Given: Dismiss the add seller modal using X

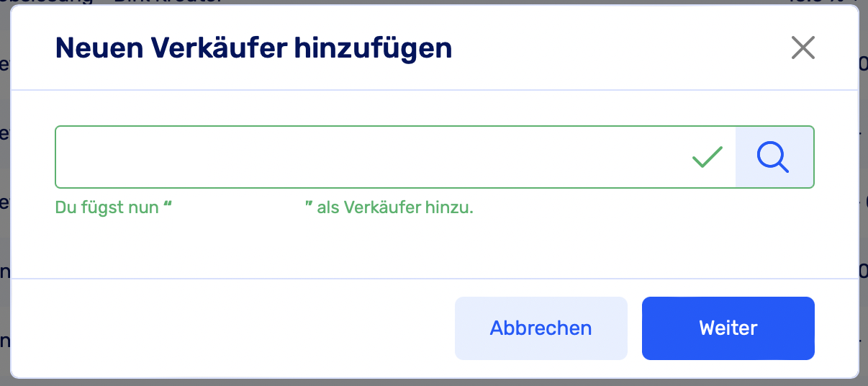Looking at the screenshot, I should 803,48.
